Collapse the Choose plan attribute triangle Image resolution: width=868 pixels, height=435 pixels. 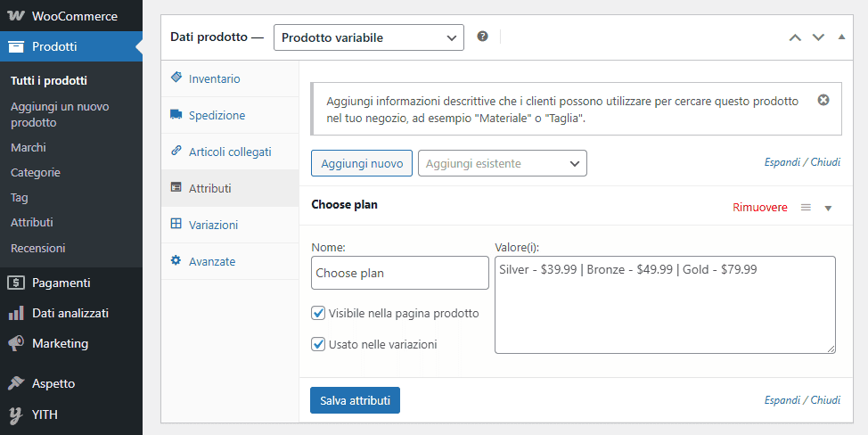point(828,208)
